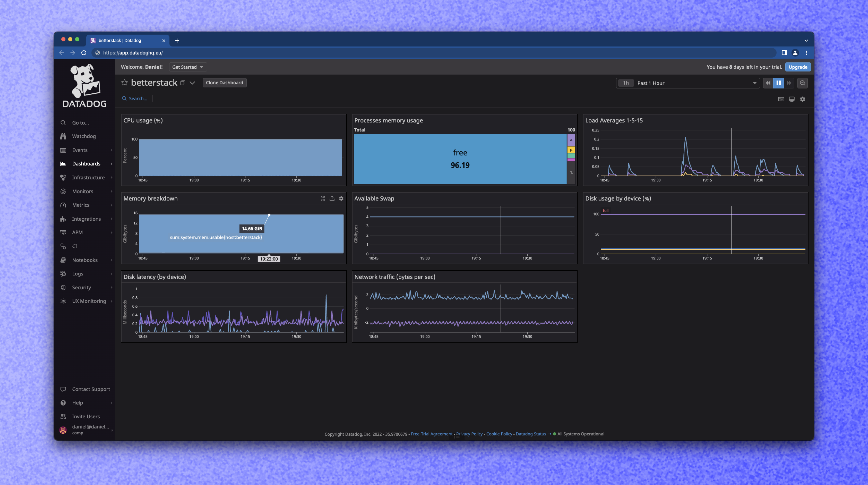The height and width of the screenshot is (485, 868).
Task: Star the betterstack dashboard as favorite
Action: coord(124,83)
